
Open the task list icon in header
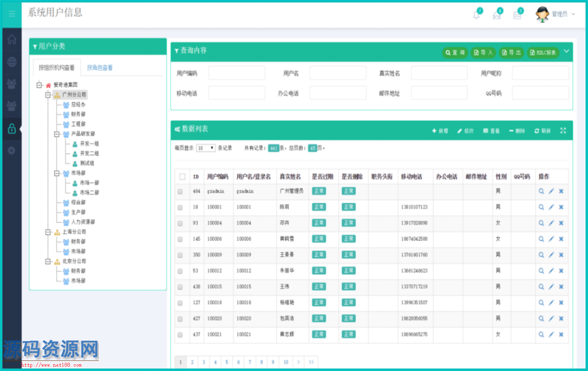click(517, 15)
